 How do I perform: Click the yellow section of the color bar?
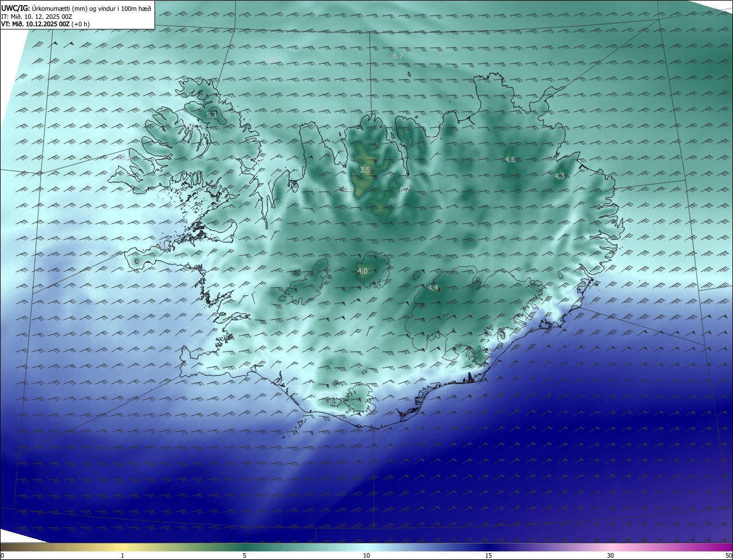coord(123,547)
